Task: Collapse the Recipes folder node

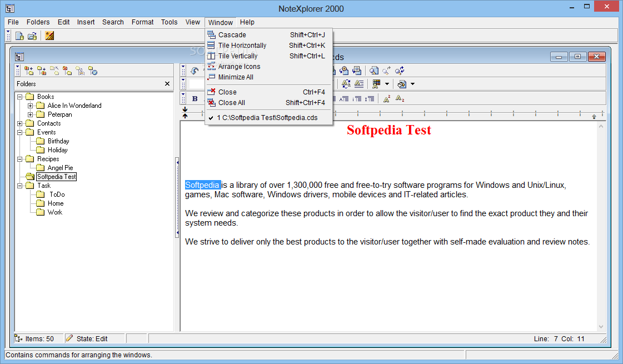Action: (x=19, y=159)
